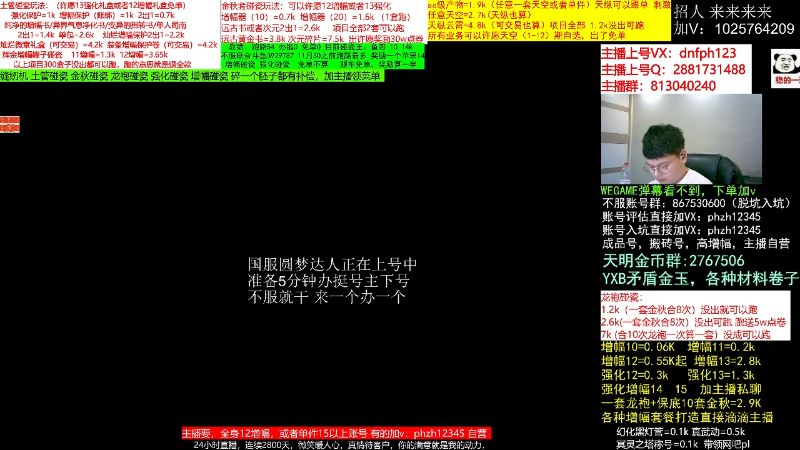
Task: Click the line starting '2.6k(一套金秋合8次)'
Action: pos(693,322)
